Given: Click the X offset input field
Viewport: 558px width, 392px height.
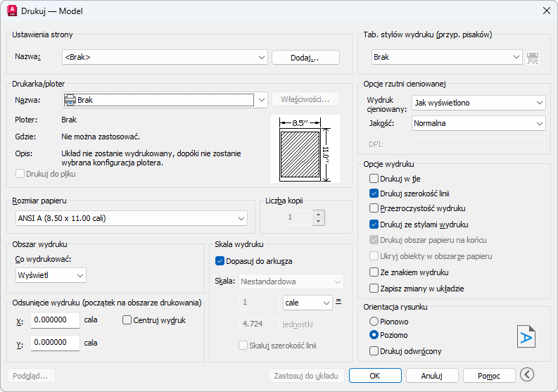Looking at the screenshot, I should click(55, 320).
